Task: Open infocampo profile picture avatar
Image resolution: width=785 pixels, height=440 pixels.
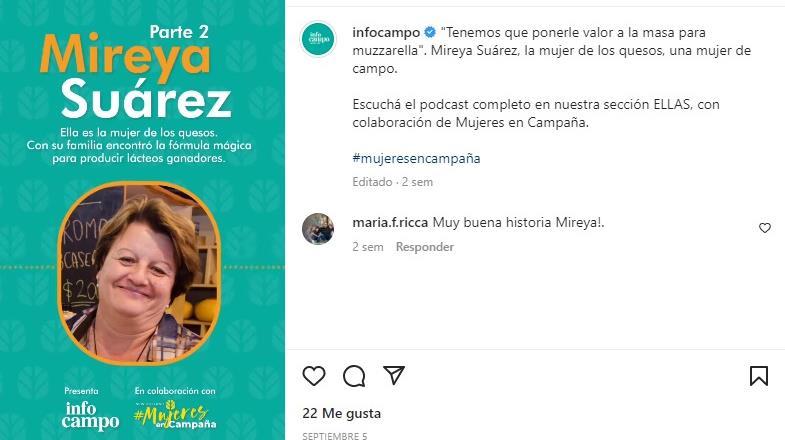Action: click(x=318, y=39)
